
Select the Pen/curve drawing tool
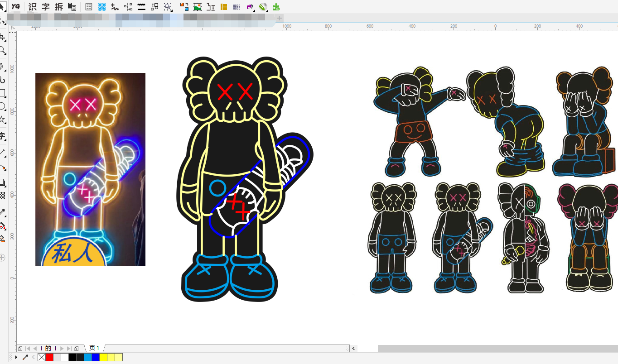point(3,67)
